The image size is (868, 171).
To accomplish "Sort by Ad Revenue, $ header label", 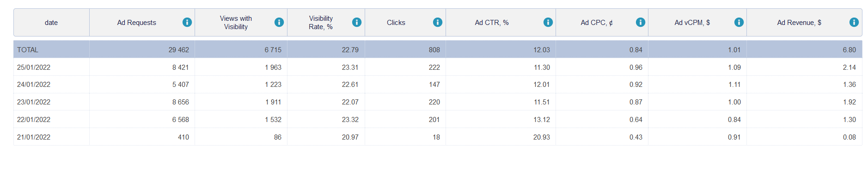I will pos(799,22).
